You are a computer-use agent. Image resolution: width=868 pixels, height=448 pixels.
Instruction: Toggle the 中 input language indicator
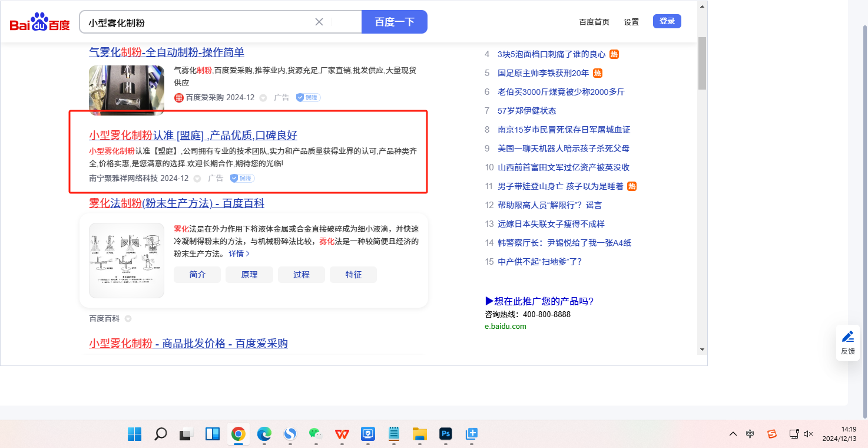[x=750, y=434]
